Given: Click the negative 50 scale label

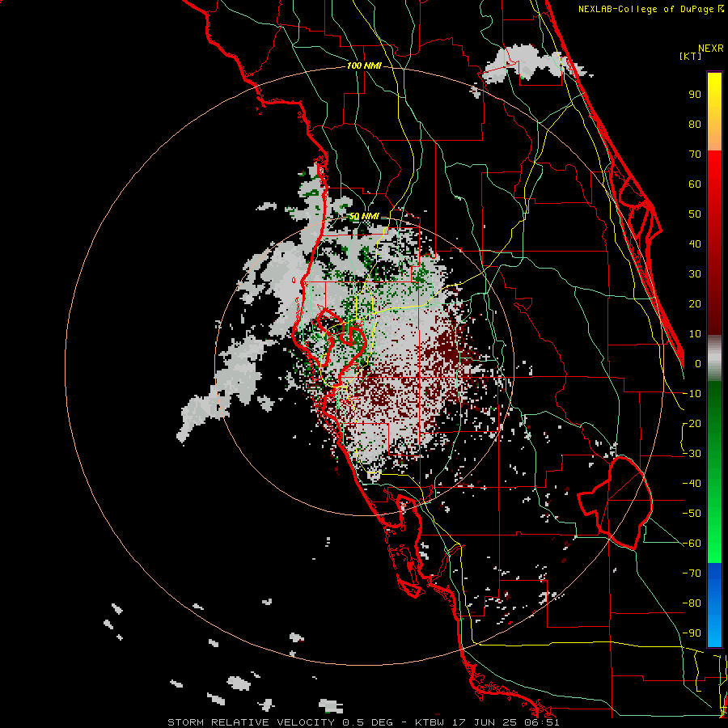Looking at the screenshot, I should (x=692, y=514).
